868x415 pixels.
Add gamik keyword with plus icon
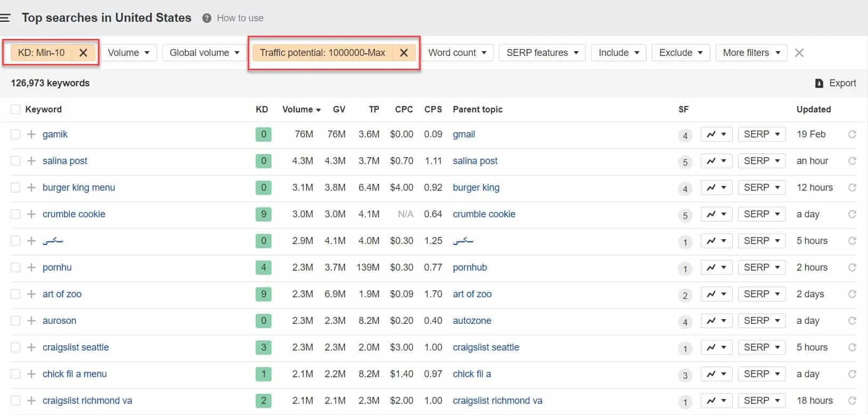tap(31, 134)
